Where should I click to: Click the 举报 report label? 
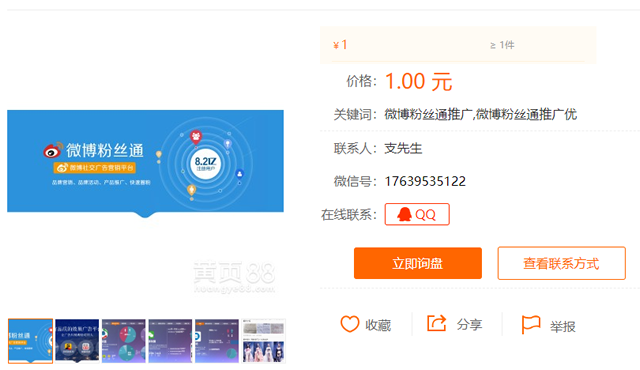click(562, 326)
